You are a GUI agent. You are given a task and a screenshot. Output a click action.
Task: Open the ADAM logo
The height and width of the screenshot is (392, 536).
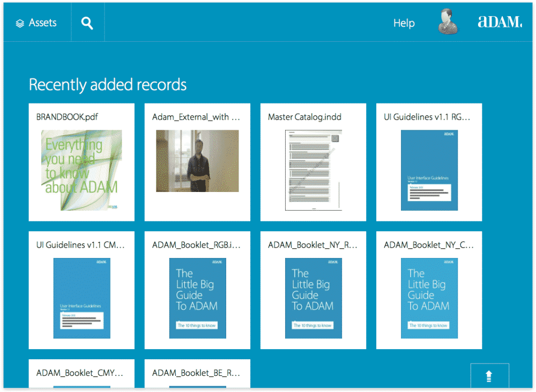coord(500,22)
